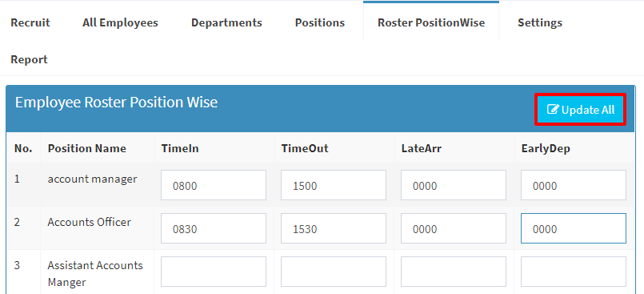Select Accounts Officer LateArr input
The image size is (644, 294).
click(454, 228)
